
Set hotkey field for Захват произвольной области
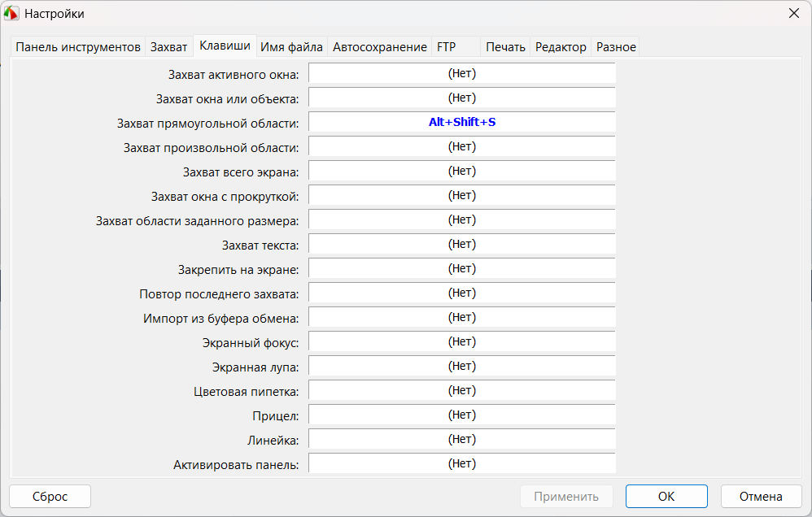click(462, 146)
